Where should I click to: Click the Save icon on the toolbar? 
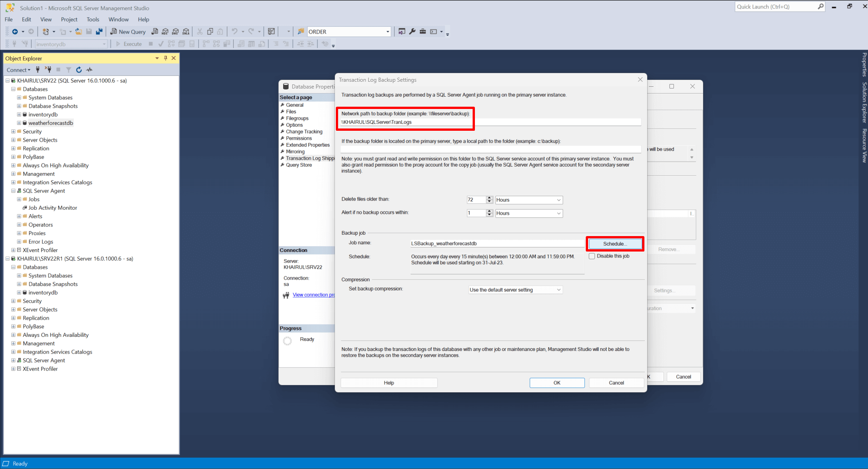[x=89, y=31]
